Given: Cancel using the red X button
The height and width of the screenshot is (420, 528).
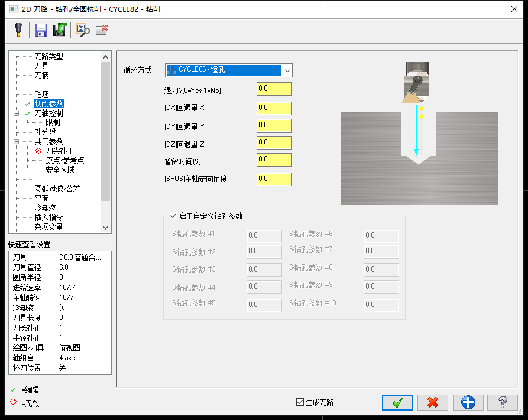Looking at the screenshot, I should point(432,402).
